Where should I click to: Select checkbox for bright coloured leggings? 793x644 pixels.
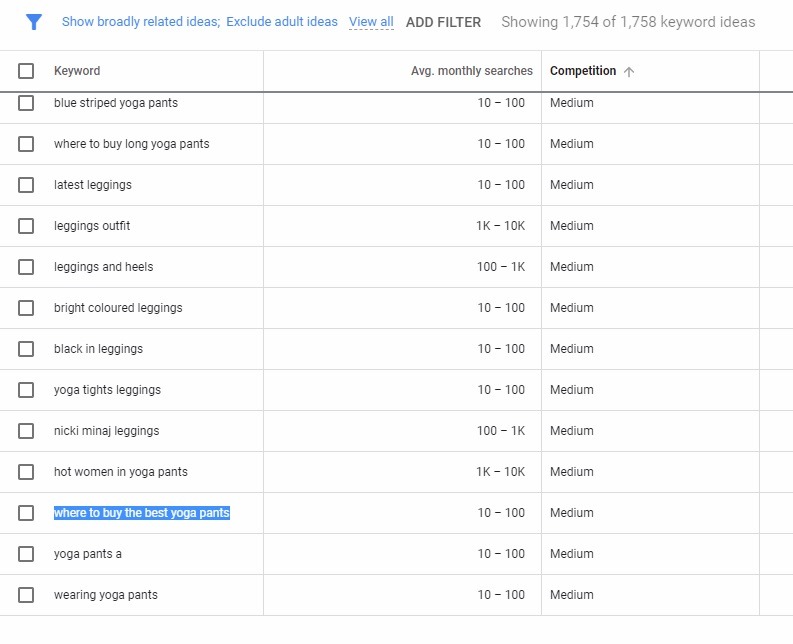(26, 308)
